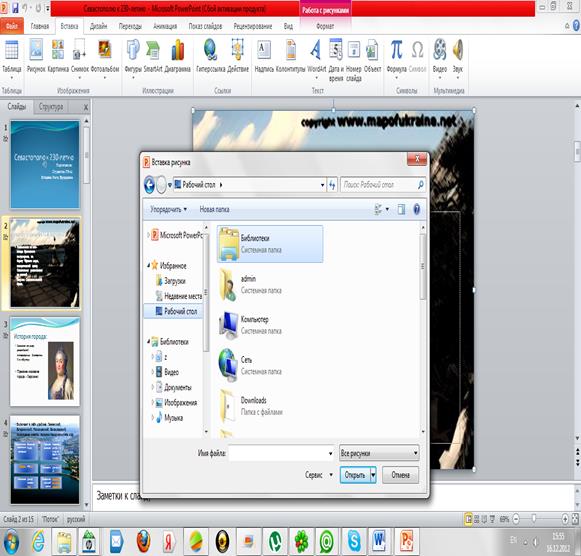Open Колонтитулы header and footer

click(x=290, y=56)
